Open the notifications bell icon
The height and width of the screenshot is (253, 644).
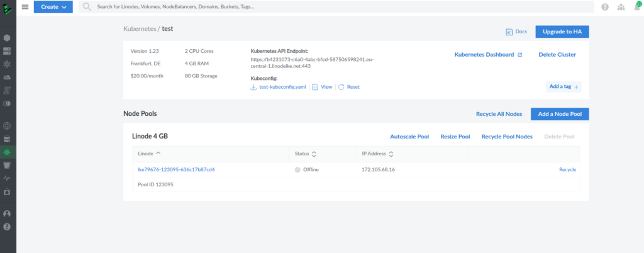tap(637, 6)
